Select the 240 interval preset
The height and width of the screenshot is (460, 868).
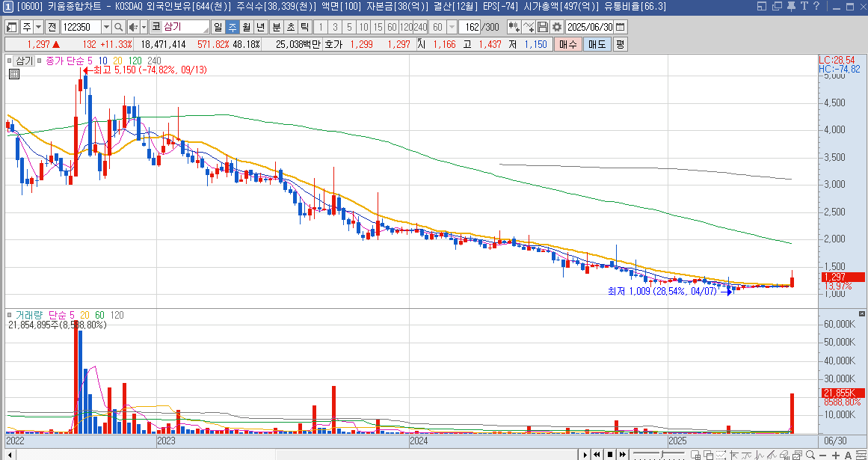(420, 27)
